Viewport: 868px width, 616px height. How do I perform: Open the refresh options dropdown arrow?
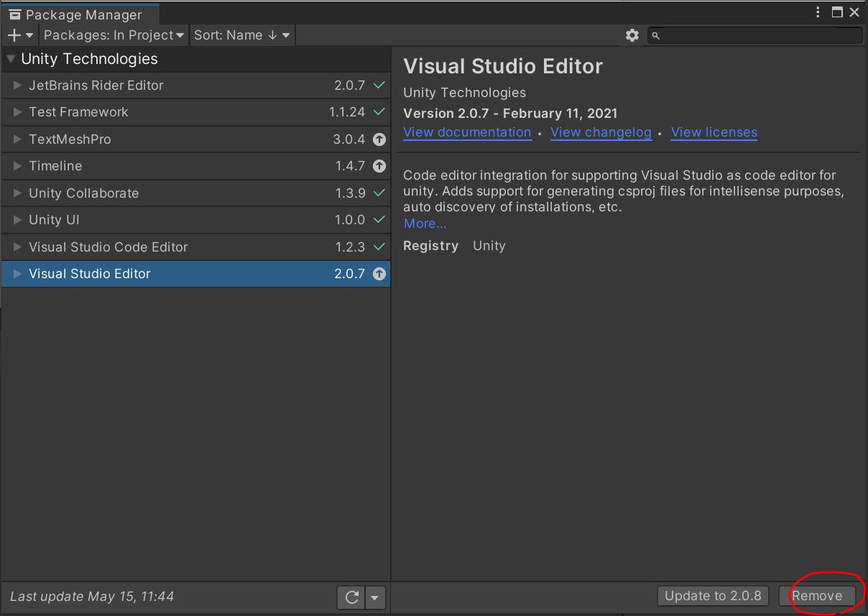click(x=376, y=597)
